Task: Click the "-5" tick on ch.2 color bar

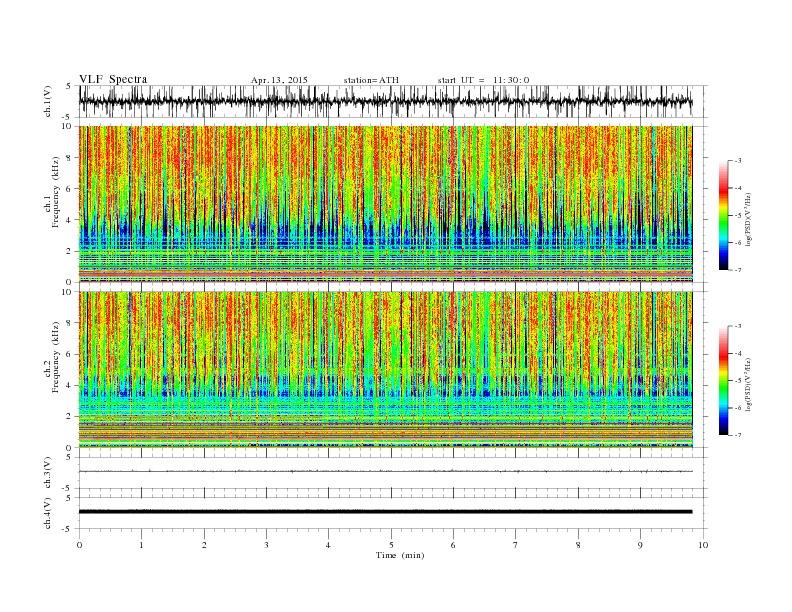Action: tap(738, 381)
